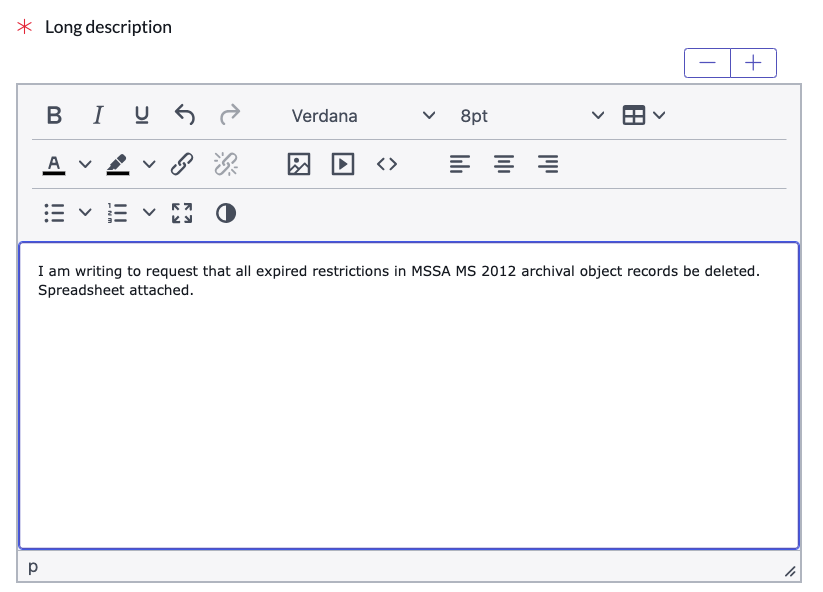Align text to the right
This screenshot has width=823, height=592.
(x=548, y=164)
